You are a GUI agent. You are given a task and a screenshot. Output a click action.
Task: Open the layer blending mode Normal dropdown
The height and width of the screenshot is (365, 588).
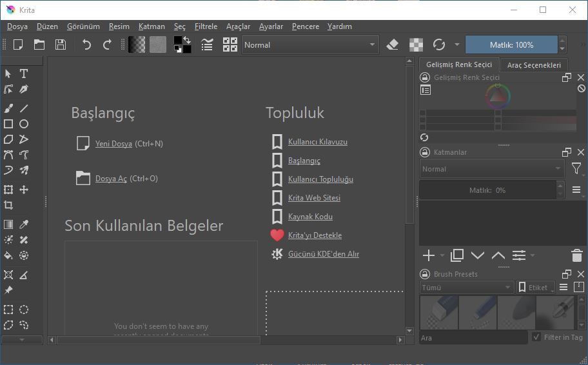click(x=492, y=169)
